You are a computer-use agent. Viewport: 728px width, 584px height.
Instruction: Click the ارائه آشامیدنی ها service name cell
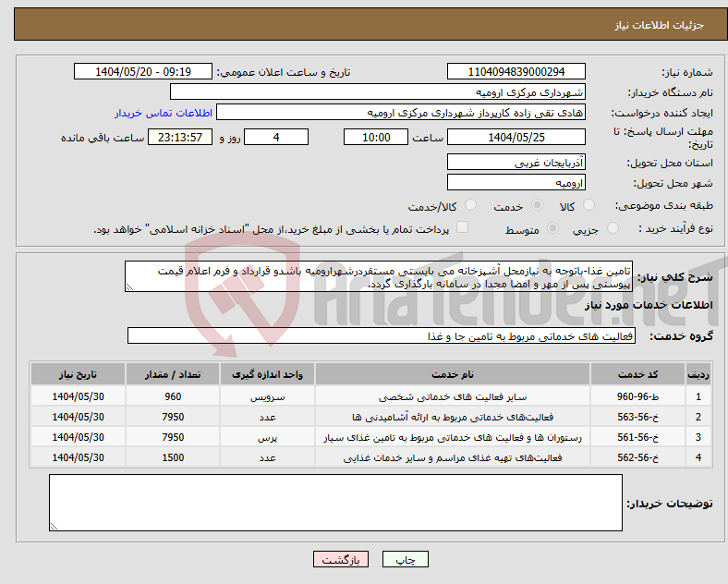pos(453,417)
